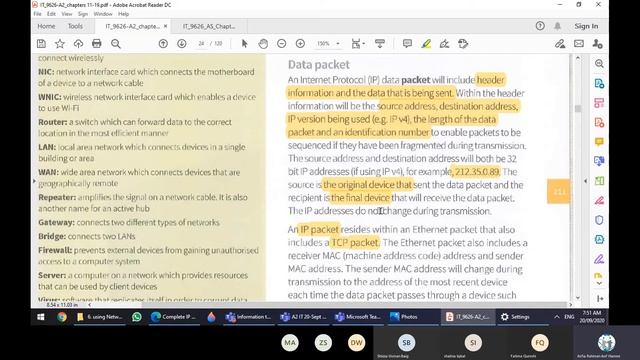Open Settings window from taskbar
The width and height of the screenshot is (640, 360).
pos(516,317)
